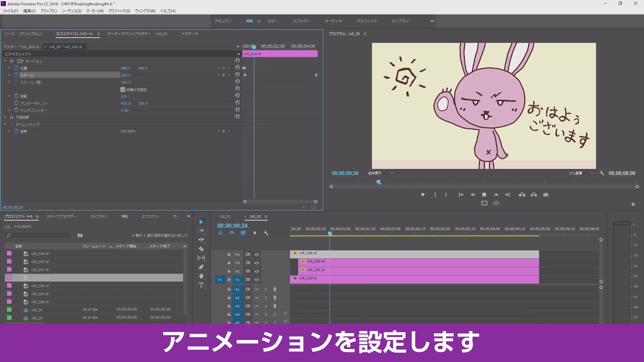Click Lift button in program monitor

pos(522,195)
